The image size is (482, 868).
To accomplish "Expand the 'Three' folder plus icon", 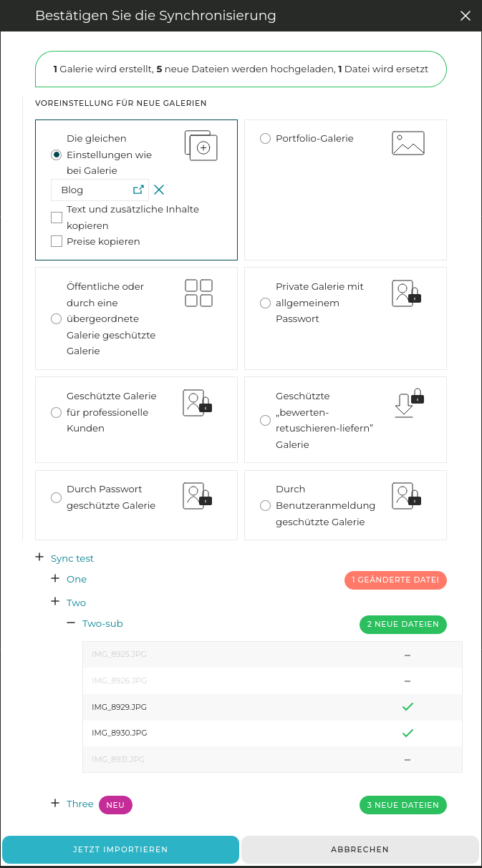I will 55,803.
